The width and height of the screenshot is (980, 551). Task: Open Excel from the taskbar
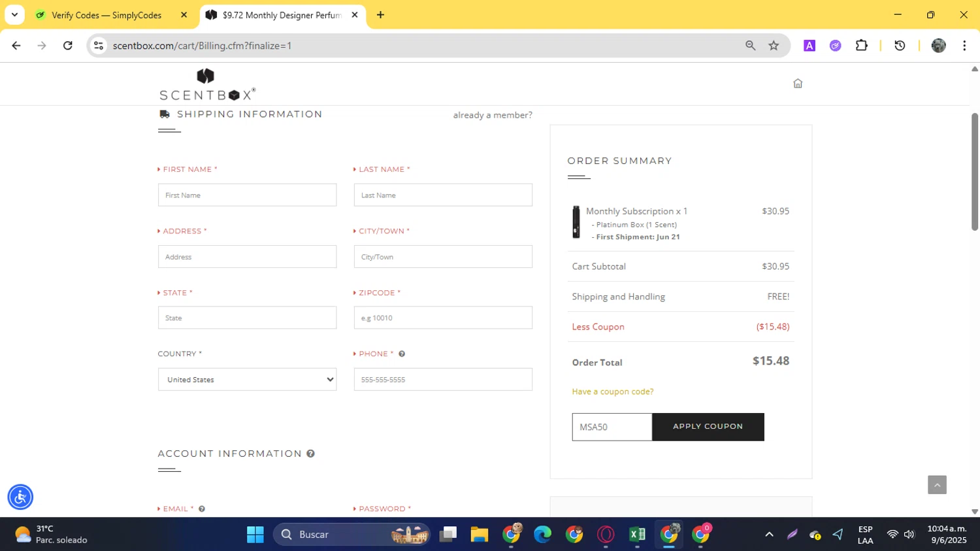point(637,535)
